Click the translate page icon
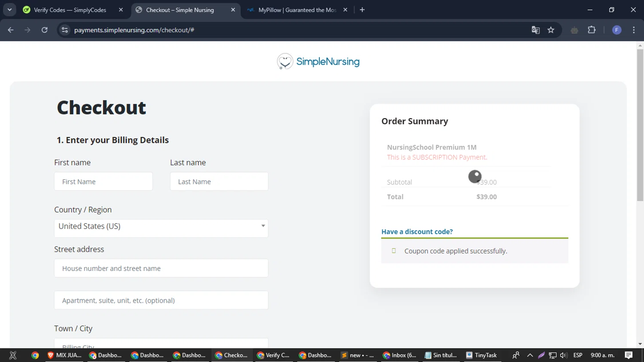644x362 pixels. click(535, 30)
